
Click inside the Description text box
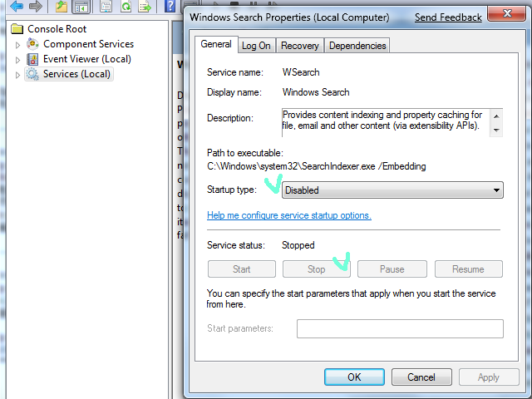click(x=386, y=122)
